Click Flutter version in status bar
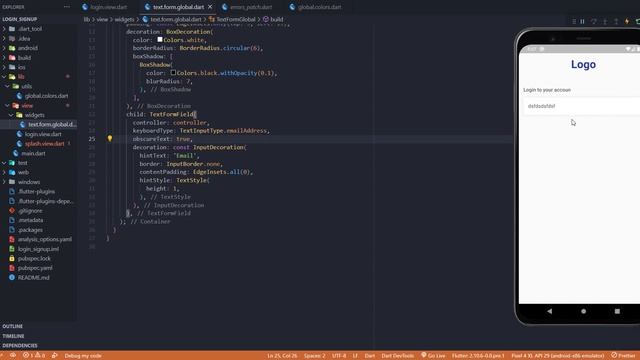Viewport: 640px width, 360px height. coord(478,356)
